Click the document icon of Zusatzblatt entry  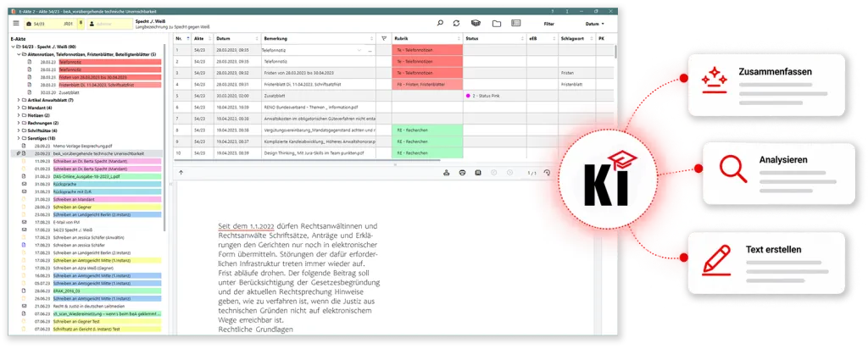pos(30,93)
